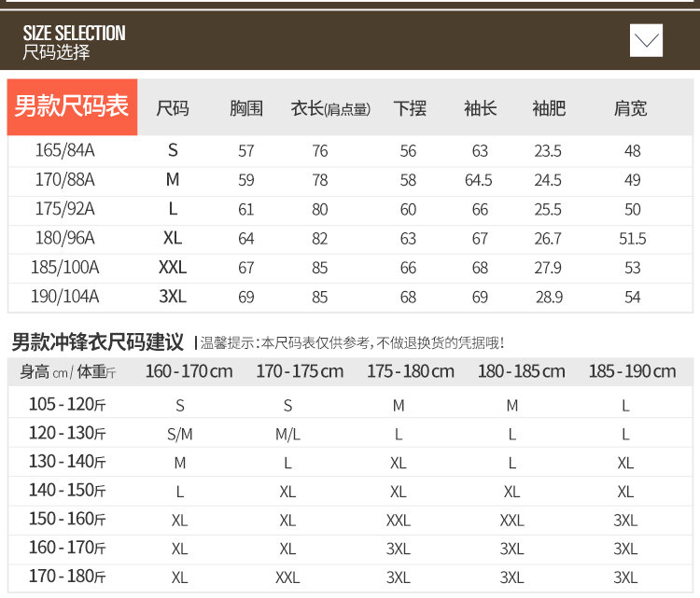Click the M/L cell in 120-130斤 row
Screen dimensions: 700x598
[287, 434]
